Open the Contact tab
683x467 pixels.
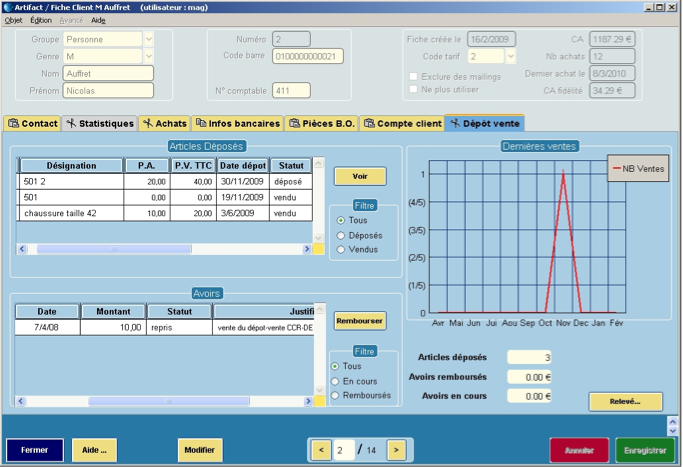[x=33, y=123]
